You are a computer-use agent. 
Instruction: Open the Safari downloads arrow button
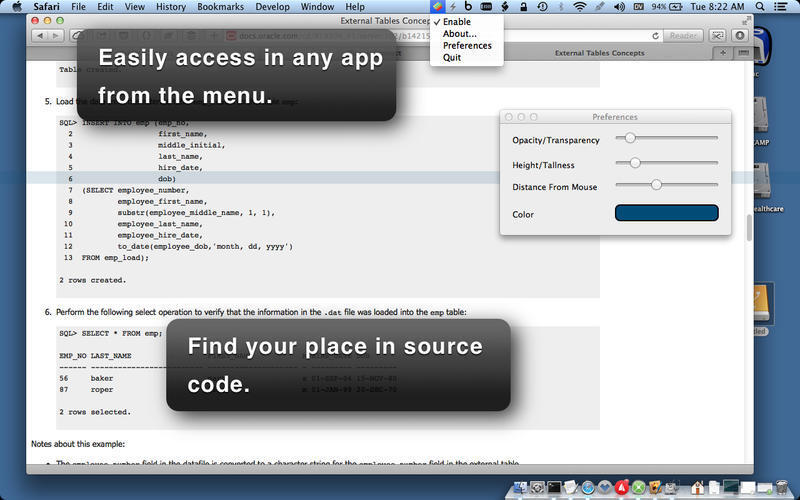(x=740, y=35)
